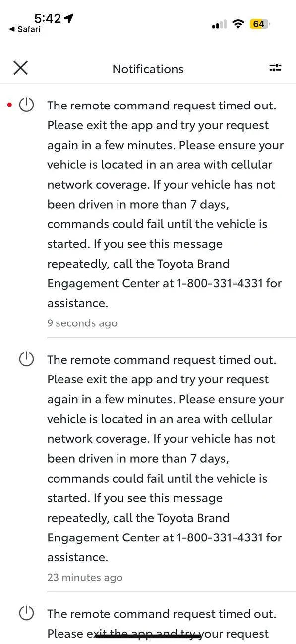
Task: Return to Safari via the back link
Action: [x=24, y=29]
